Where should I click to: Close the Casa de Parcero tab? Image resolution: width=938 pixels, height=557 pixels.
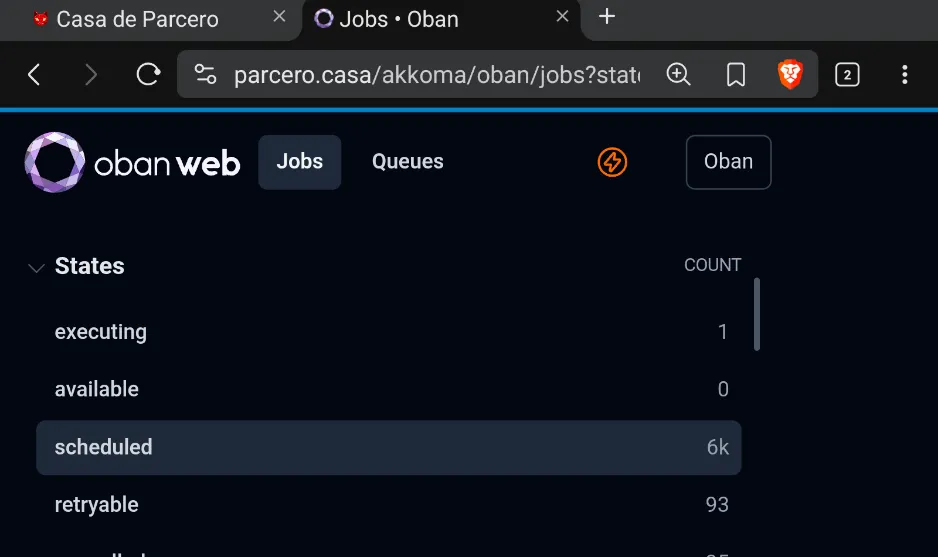tap(279, 17)
